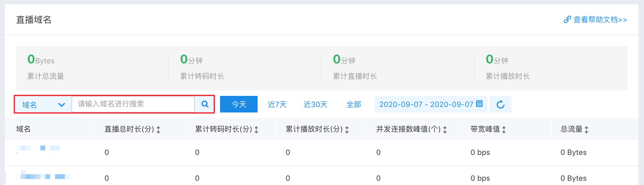Screen dimensions: 644x185
Task: Click the 累计播放时长 summary label
Action: coord(508,76)
